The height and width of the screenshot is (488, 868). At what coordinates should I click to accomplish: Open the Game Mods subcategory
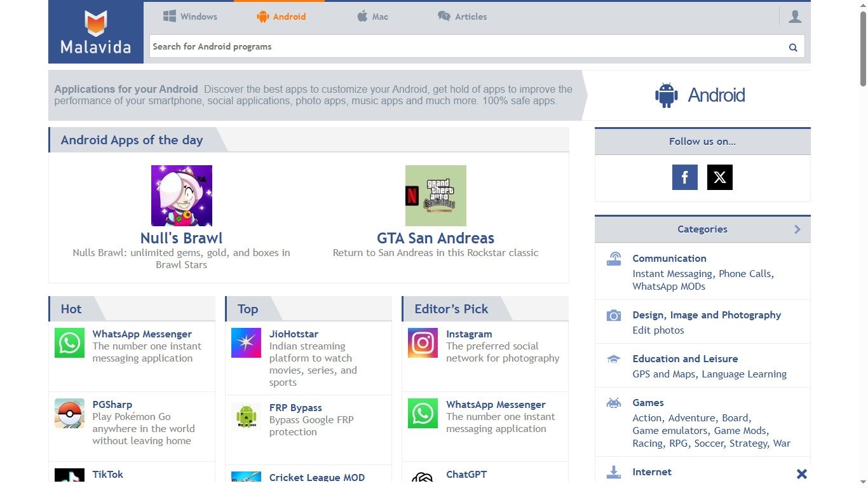(x=740, y=431)
